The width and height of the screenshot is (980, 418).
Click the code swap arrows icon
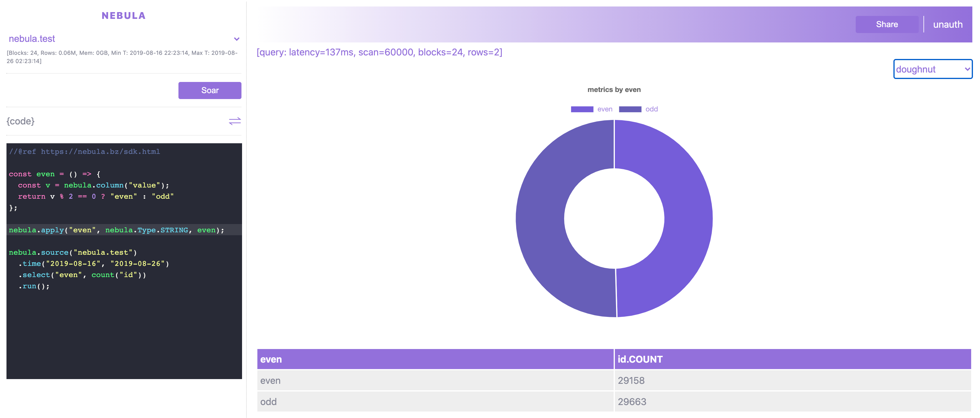(235, 121)
